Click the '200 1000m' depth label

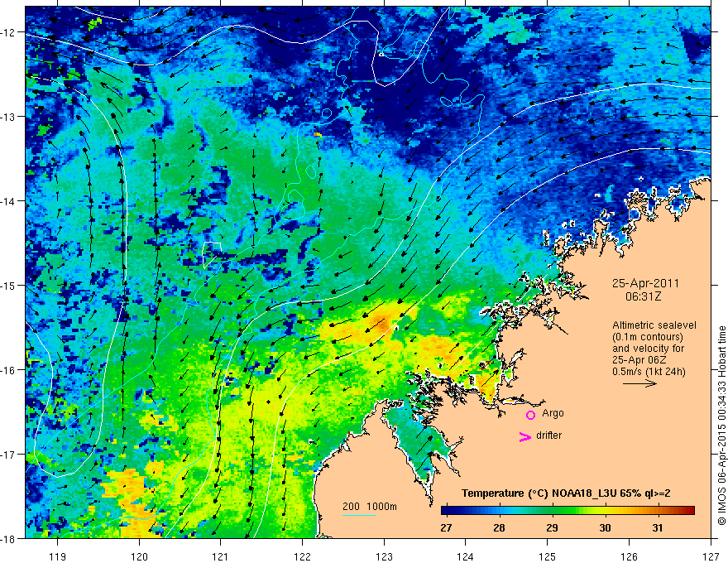(370, 507)
